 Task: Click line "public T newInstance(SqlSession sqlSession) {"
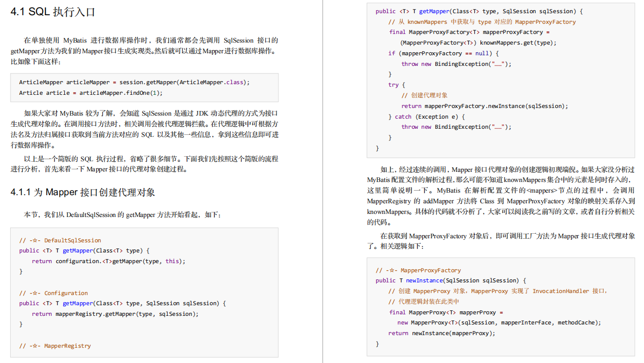451,280
